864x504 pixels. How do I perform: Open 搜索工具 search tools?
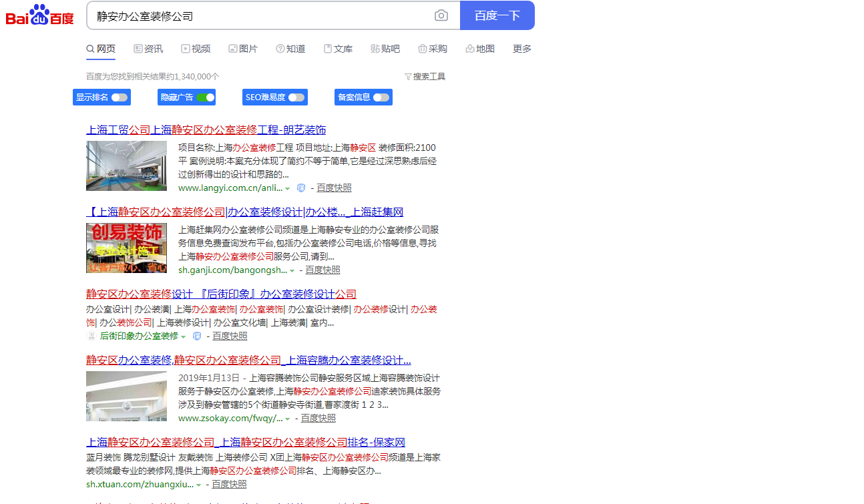coord(425,77)
